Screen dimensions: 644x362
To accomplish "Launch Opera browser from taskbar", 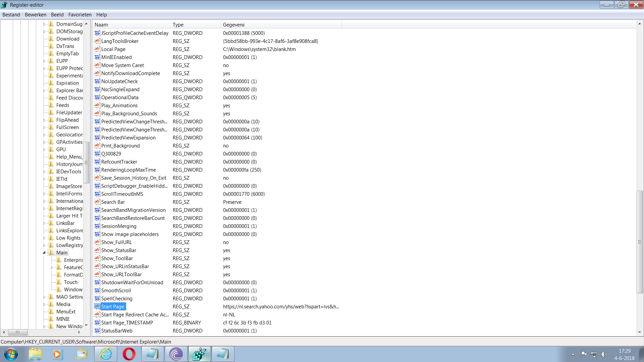I will [x=129, y=354].
